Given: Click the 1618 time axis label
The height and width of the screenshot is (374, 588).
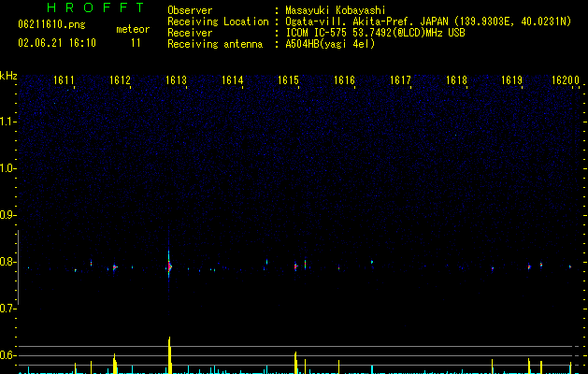Looking at the screenshot, I should [x=456, y=80].
